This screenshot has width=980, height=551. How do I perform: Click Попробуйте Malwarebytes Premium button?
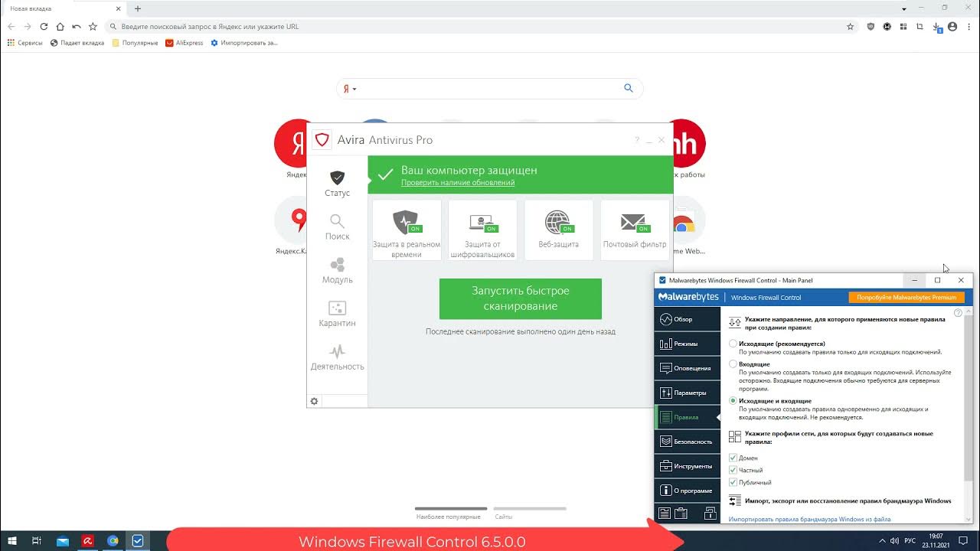[906, 297]
